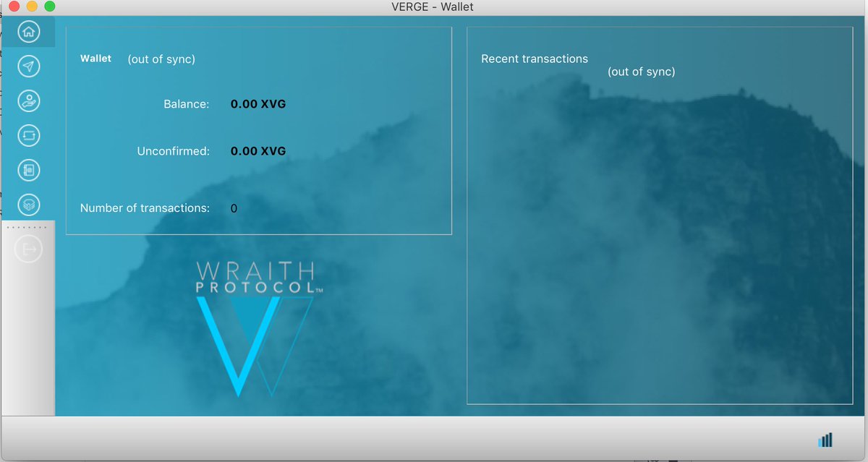
Task: Click the Balance 0.00 XVG value
Action: point(258,104)
